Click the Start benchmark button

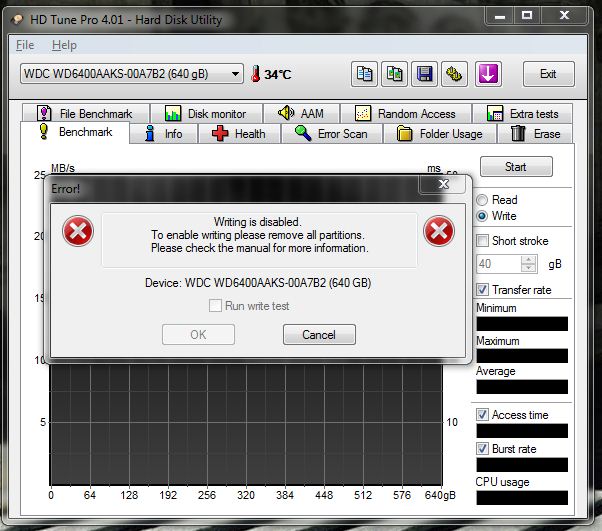516,167
